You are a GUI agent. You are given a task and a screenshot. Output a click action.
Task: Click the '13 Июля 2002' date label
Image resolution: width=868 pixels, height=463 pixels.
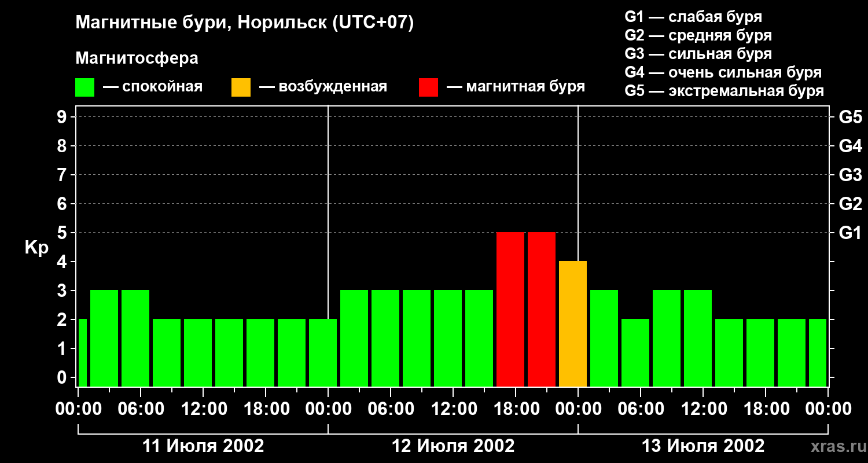[703, 446]
